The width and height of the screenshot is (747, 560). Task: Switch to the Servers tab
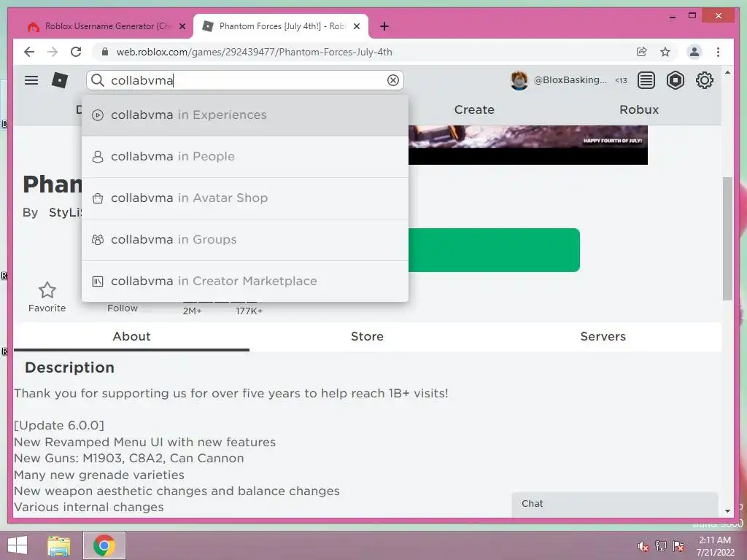click(603, 337)
